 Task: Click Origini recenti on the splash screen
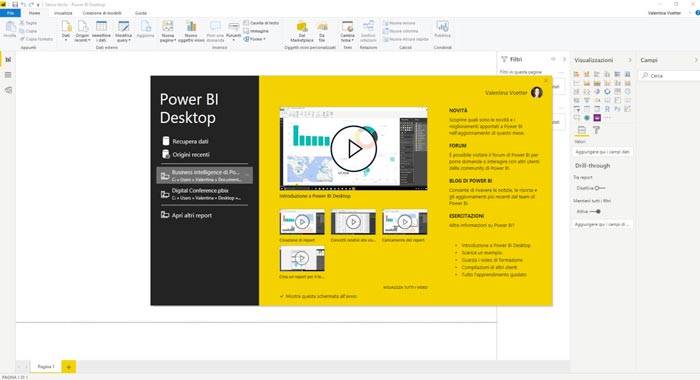click(186, 155)
